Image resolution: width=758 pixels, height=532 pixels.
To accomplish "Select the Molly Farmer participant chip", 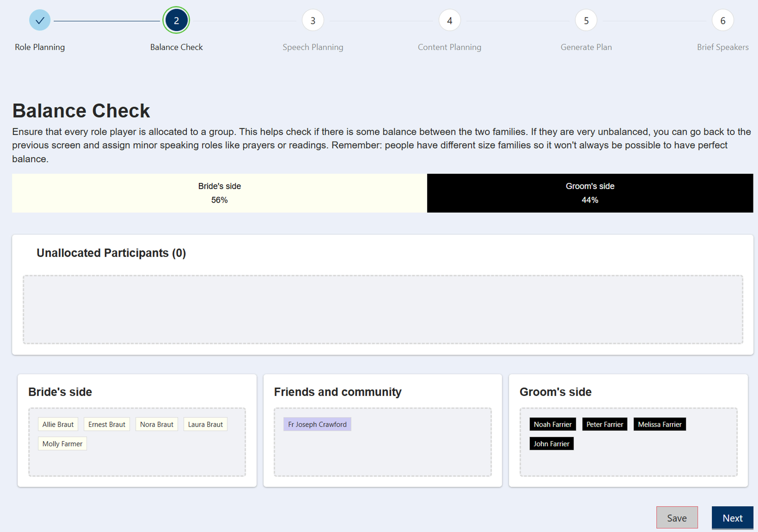I will [62, 444].
